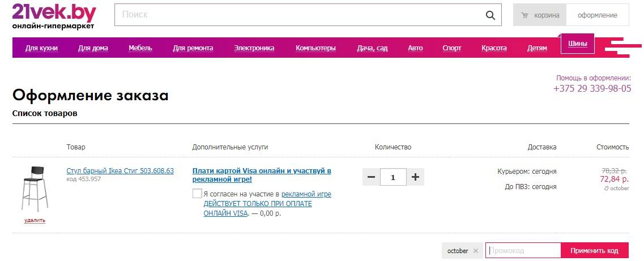Click the Товар column header
Image resolution: width=644 pixels, height=261 pixels.
tap(76, 147)
